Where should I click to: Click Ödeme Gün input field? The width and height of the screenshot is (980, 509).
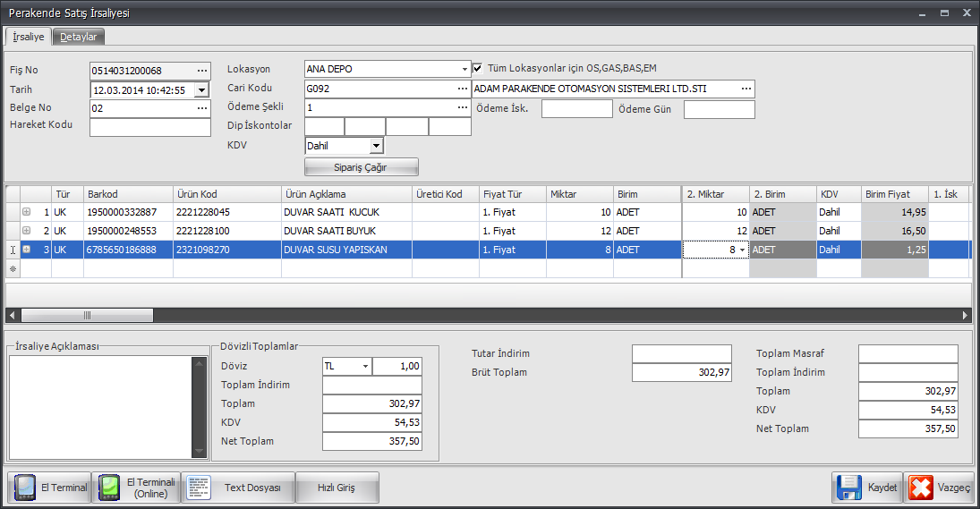pos(720,109)
